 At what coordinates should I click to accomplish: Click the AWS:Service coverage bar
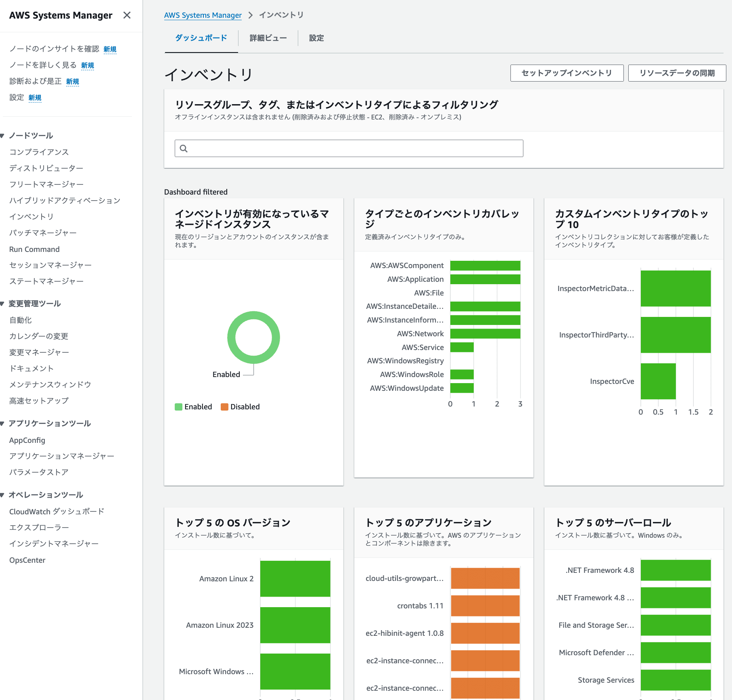tap(462, 347)
